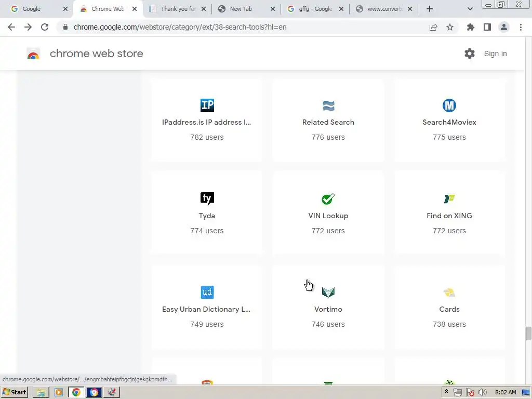The width and height of the screenshot is (532, 399).
Task: Click the 776 users count
Action: point(328,137)
